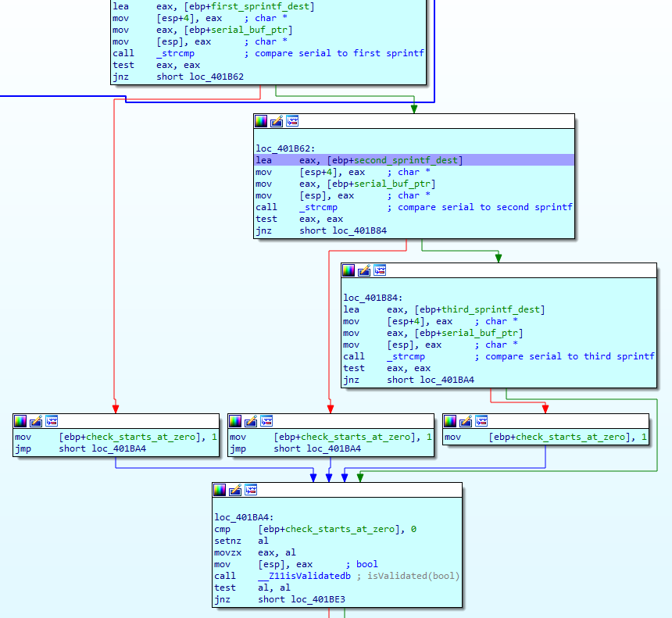Viewport: 672px width, 618px height.
Task: Click the edit pencil icon on loc_401B62 block
Action: (x=277, y=121)
